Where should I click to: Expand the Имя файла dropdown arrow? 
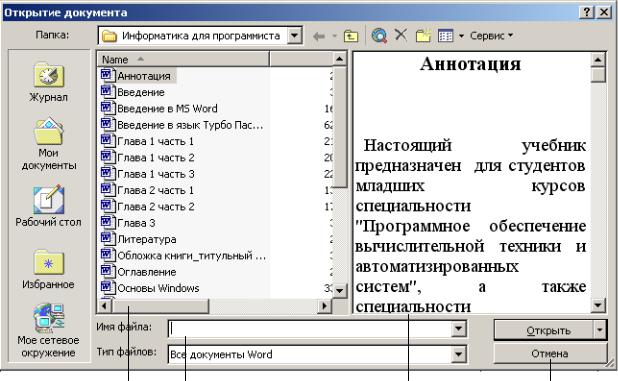click(458, 329)
